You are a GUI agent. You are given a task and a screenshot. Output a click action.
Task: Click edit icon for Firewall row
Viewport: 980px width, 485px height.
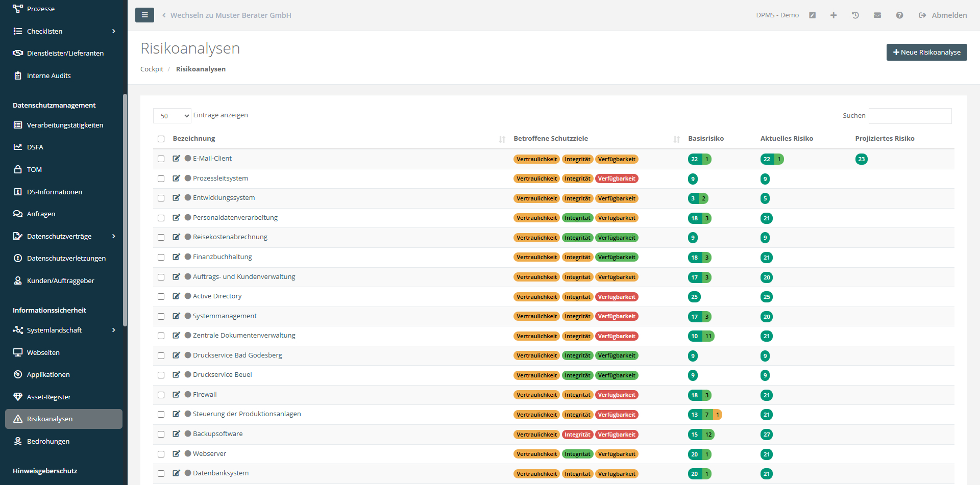pyautogui.click(x=176, y=395)
